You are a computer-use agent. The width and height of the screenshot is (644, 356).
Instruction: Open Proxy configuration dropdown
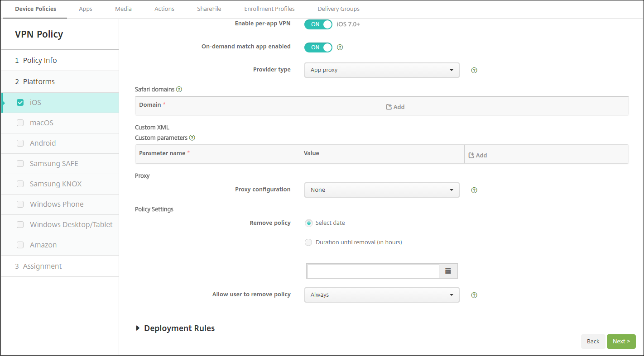click(x=381, y=190)
